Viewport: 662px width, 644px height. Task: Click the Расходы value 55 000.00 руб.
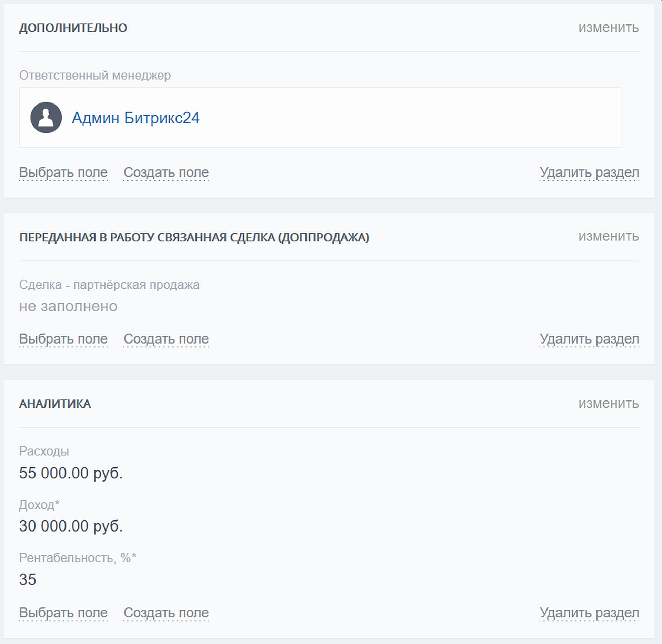click(71, 473)
